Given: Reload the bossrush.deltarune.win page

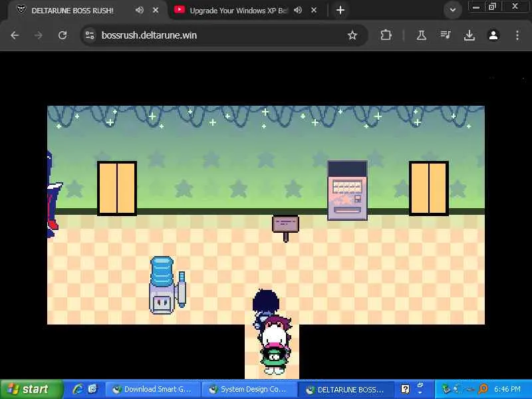Looking at the screenshot, I should tap(63, 35).
